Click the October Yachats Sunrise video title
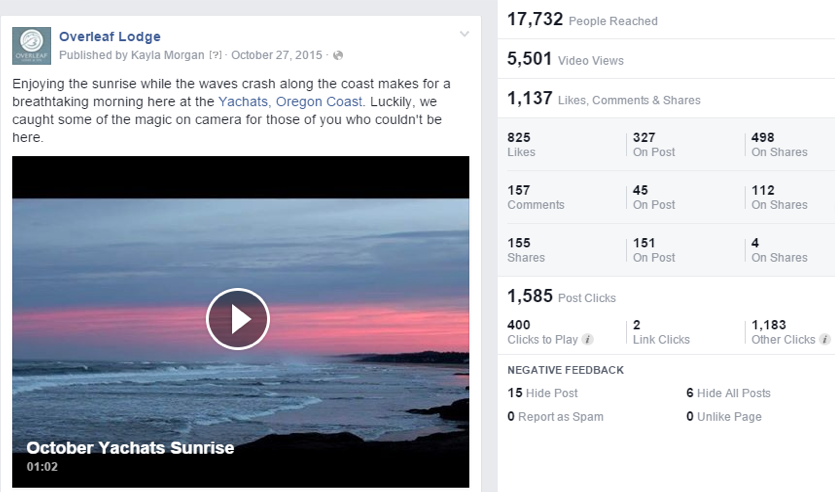The image size is (835, 492). pyautogui.click(x=130, y=448)
